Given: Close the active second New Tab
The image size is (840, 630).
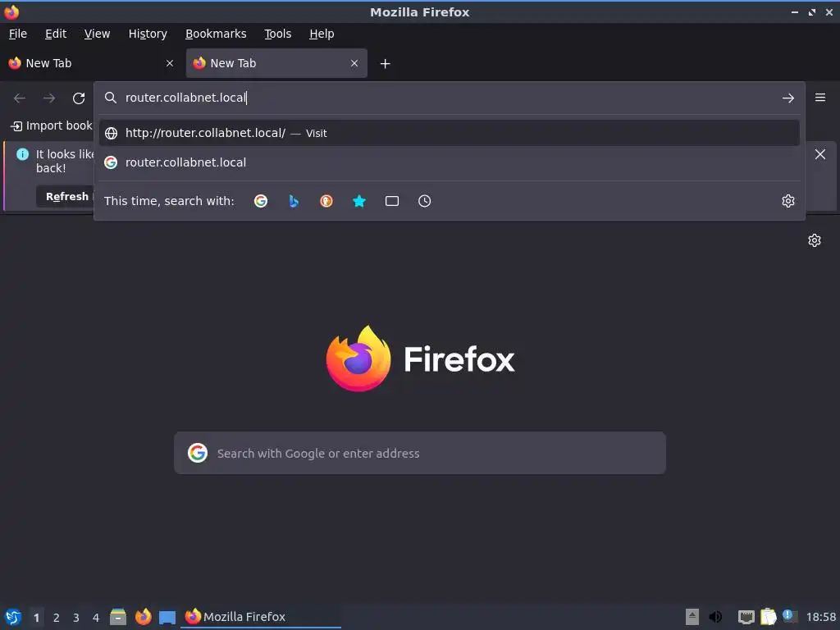Looking at the screenshot, I should (x=354, y=63).
